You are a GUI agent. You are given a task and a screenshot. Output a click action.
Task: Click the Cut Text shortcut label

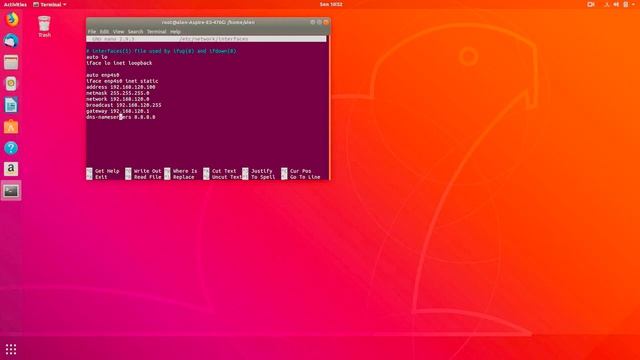[x=224, y=171]
